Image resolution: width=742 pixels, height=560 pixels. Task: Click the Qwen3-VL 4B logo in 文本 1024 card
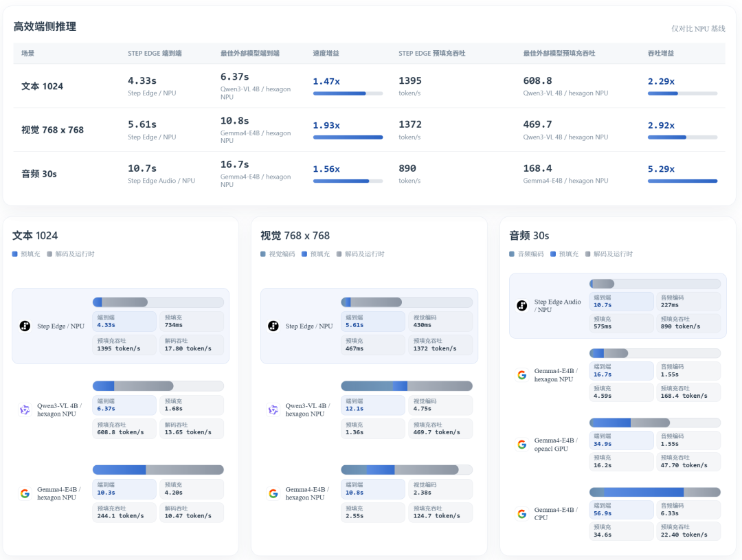(x=25, y=410)
